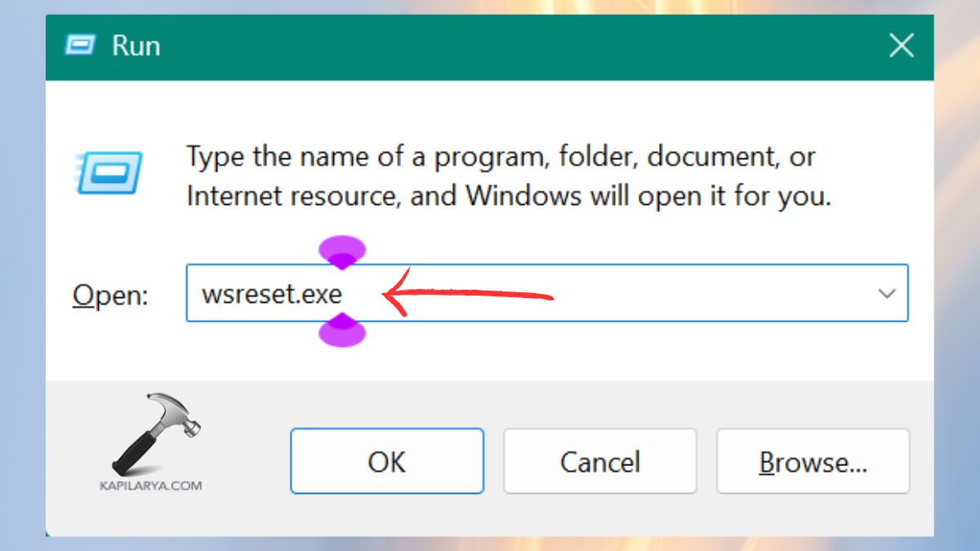Screen dimensions: 980x551
Task: Place cursor after wsreset.exe text
Action: pos(346,294)
